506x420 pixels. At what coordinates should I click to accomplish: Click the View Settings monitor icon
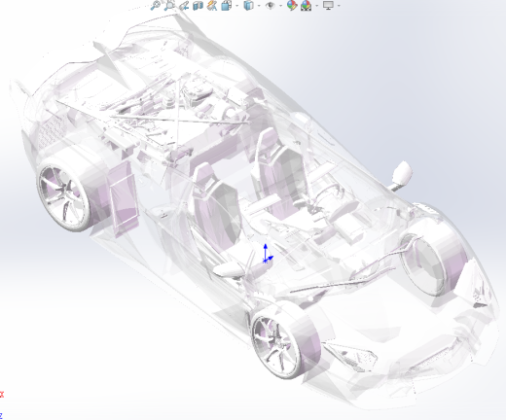(328, 6)
